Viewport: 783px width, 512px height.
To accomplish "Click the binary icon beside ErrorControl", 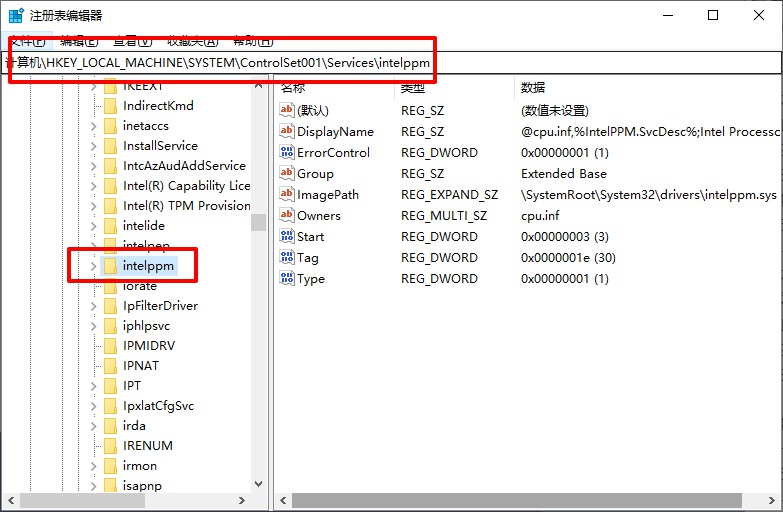I will (x=287, y=152).
